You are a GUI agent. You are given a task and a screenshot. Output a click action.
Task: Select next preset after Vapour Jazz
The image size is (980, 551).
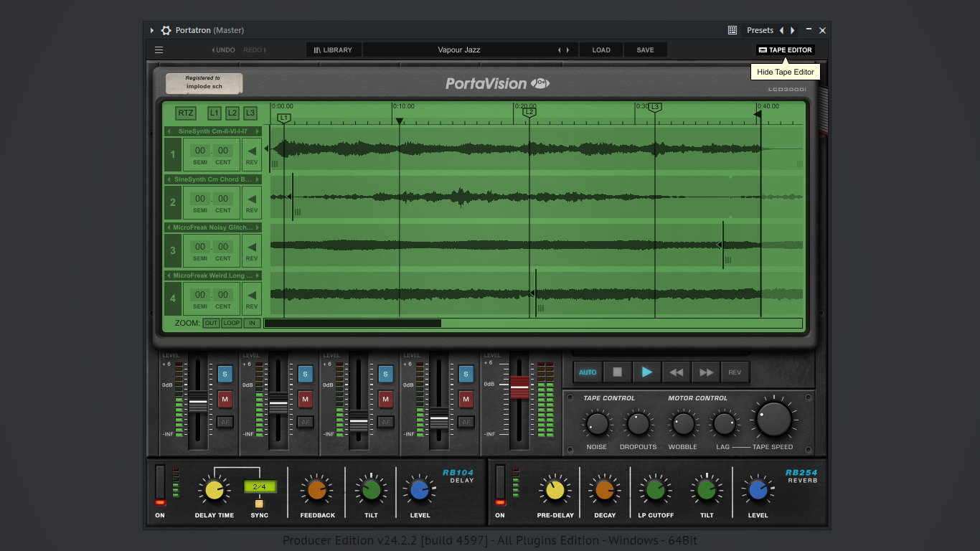point(567,50)
